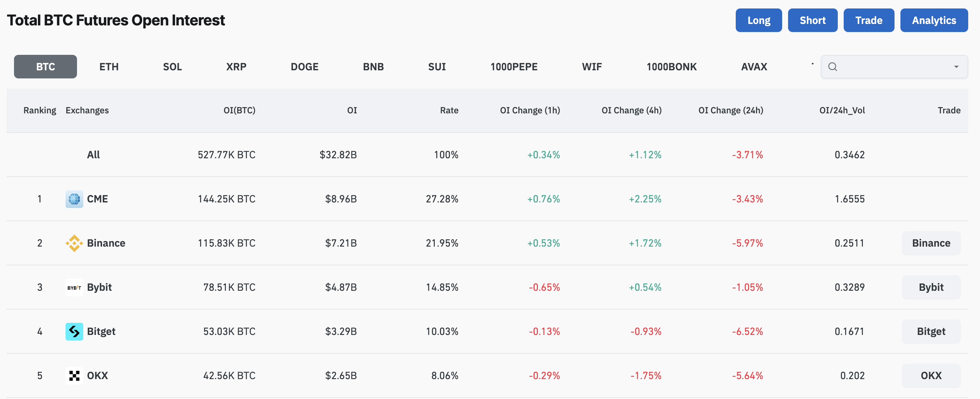
Task: Focus the coin search input field
Action: (894, 67)
